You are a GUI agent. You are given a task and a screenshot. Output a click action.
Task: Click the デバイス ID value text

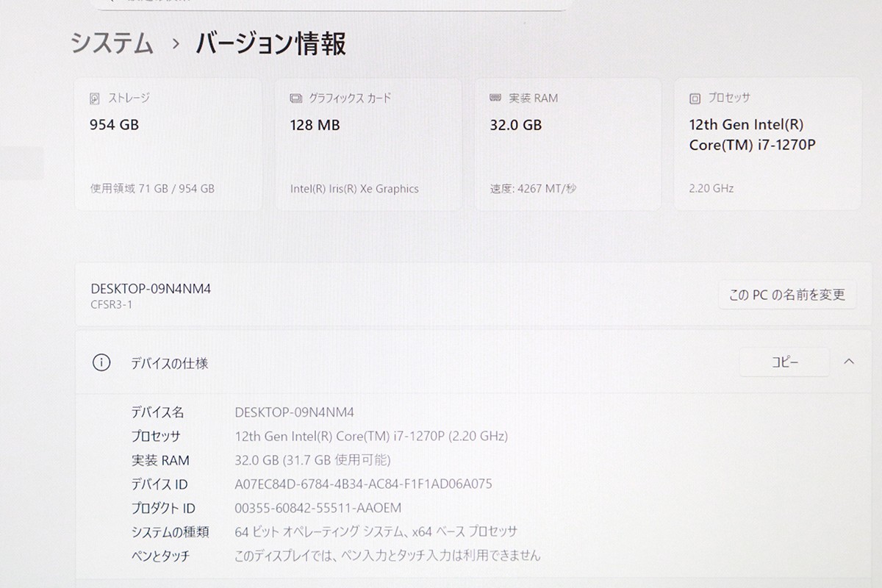point(363,484)
